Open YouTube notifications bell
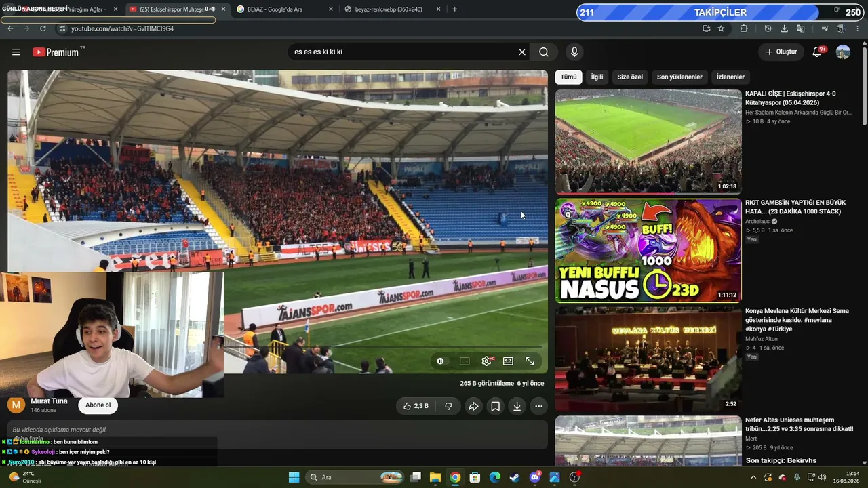The width and height of the screenshot is (868, 488). click(x=817, y=52)
